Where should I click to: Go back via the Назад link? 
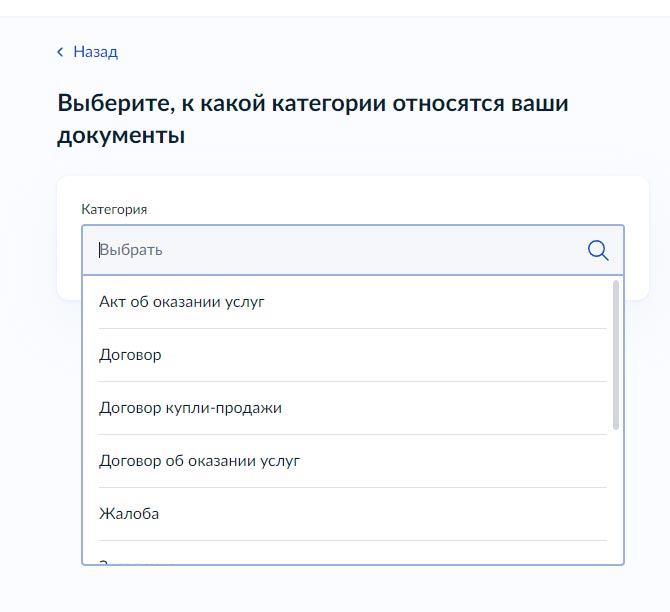[x=95, y=52]
